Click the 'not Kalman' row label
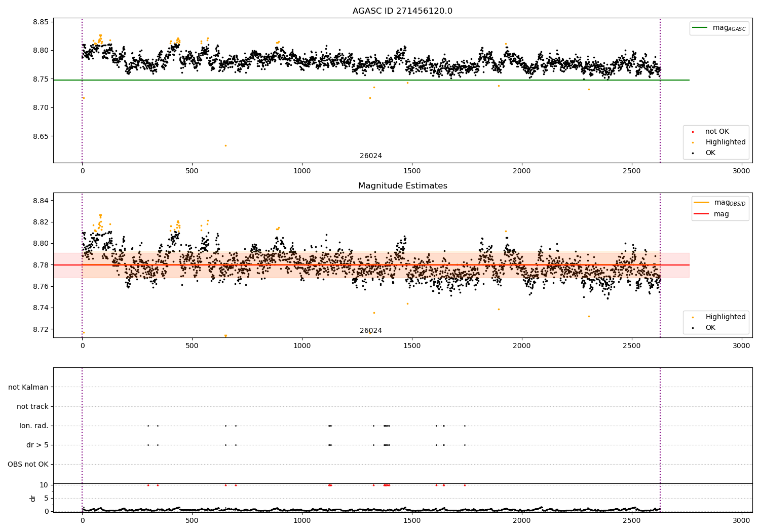The height and width of the screenshot is (532, 760). point(28,387)
